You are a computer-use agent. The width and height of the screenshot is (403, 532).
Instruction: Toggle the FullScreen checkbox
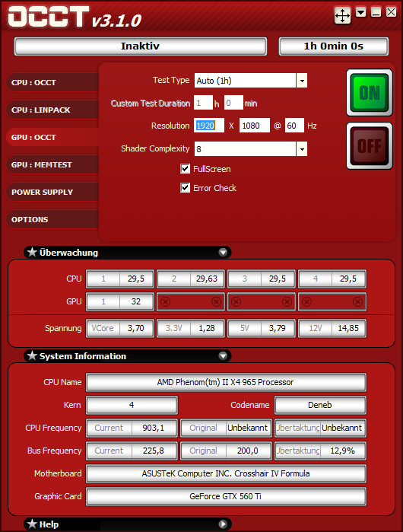pyautogui.click(x=185, y=169)
